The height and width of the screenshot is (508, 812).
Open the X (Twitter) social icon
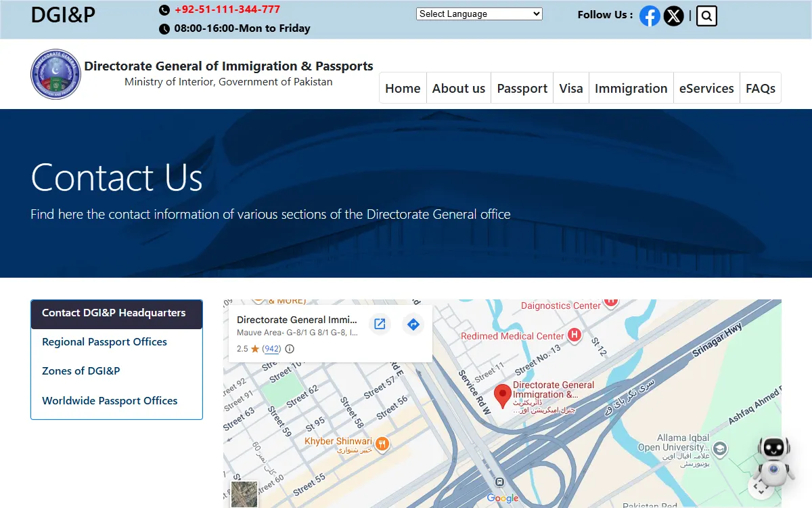click(x=673, y=16)
